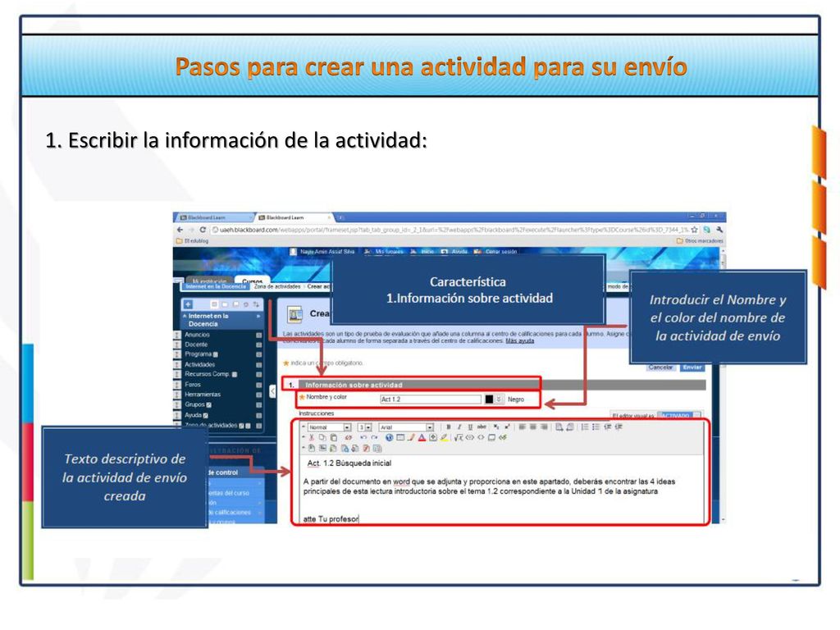Open options square for Anuncios menu item
The height and width of the screenshot is (630, 840).
click(258, 335)
